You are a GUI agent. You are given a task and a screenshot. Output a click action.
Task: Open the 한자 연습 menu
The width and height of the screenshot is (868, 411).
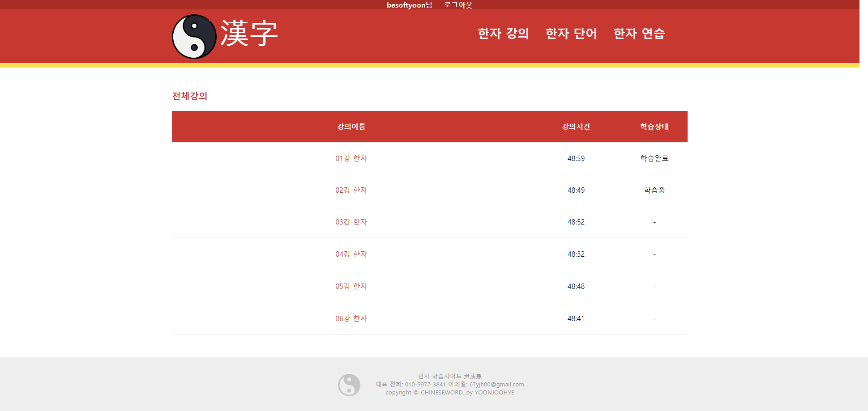click(x=639, y=33)
